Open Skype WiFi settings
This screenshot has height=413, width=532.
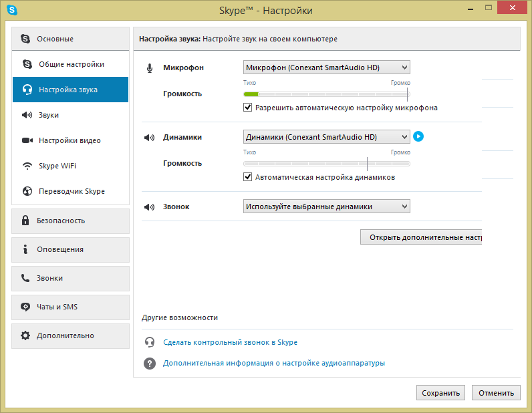point(71,166)
